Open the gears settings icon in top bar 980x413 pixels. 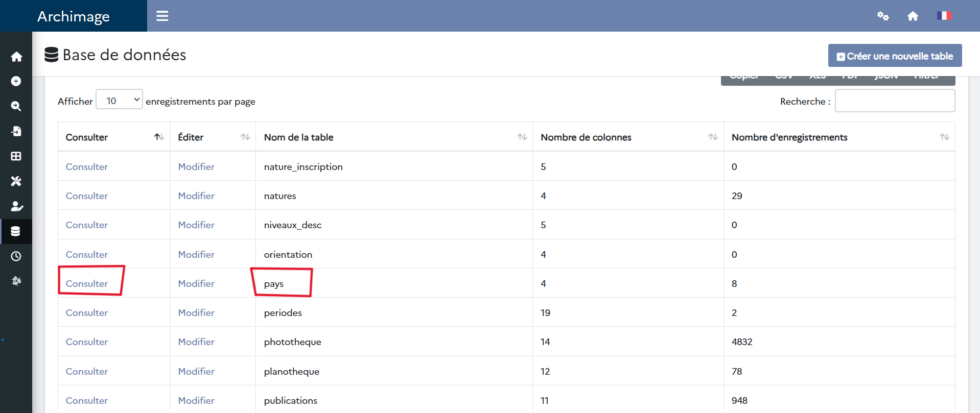pyautogui.click(x=882, y=16)
